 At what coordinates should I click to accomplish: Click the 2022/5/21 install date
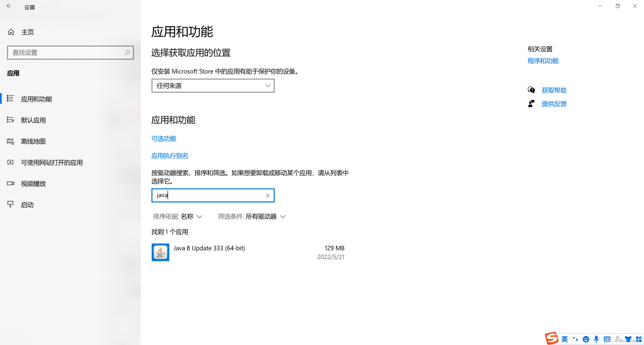[331, 257]
